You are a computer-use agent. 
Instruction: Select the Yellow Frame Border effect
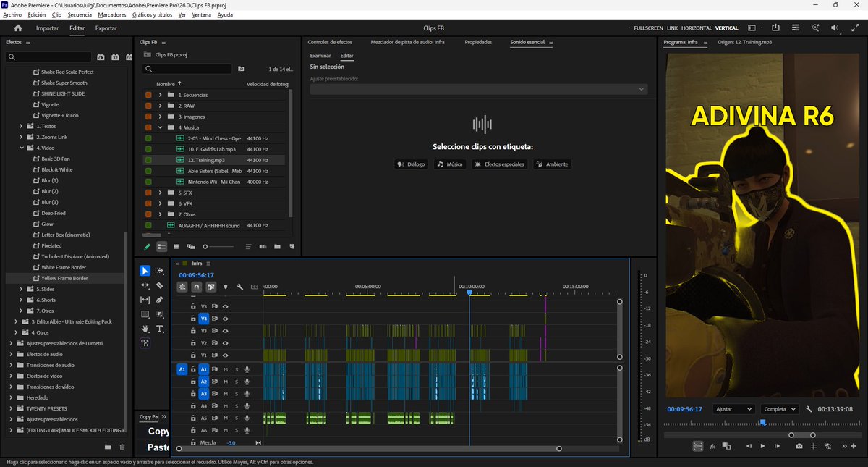[x=64, y=278]
